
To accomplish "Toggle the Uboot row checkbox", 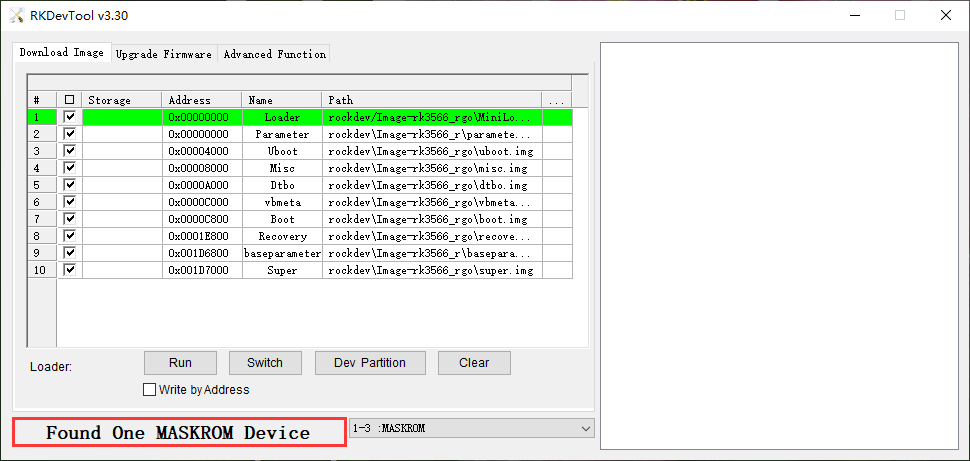I will (70, 150).
